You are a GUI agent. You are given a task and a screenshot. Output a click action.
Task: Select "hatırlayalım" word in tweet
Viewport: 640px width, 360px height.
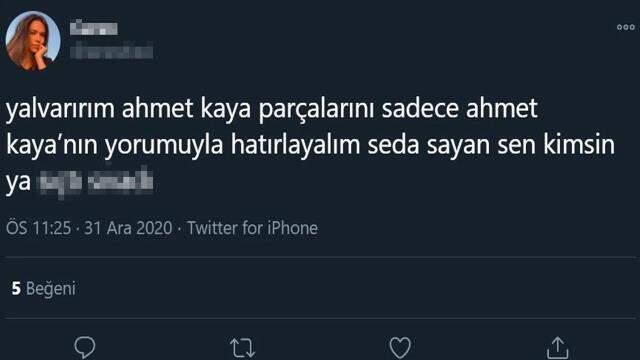coord(296,144)
